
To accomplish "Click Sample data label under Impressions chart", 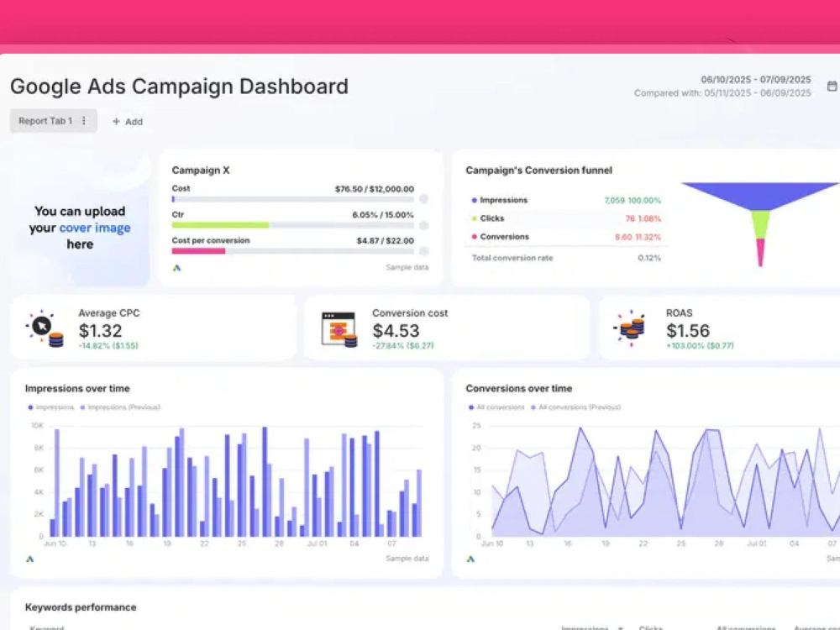I will coord(407,559).
